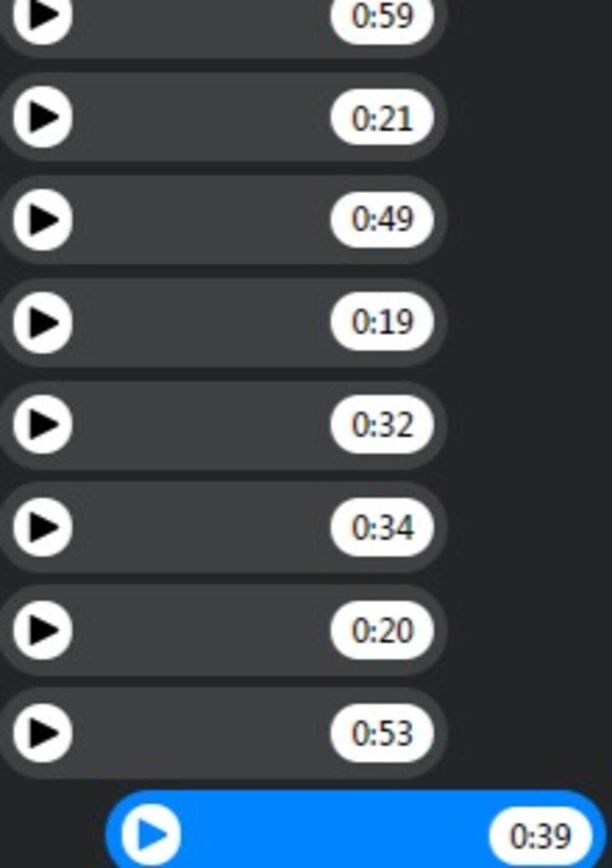Click the 0:19 duration badge
This screenshot has height=868, width=612.
tap(382, 322)
